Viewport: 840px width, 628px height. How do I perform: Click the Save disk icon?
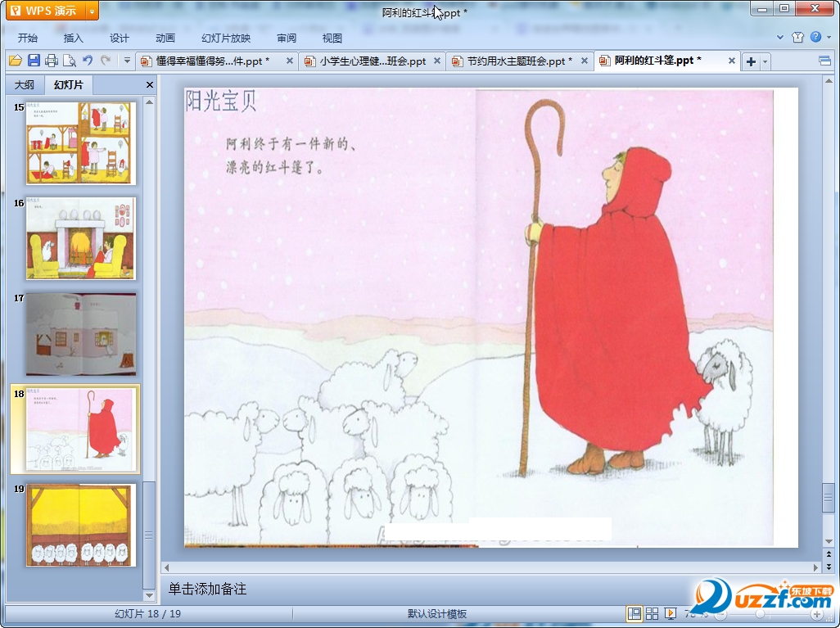pyautogui.click(x=34, y=61)
